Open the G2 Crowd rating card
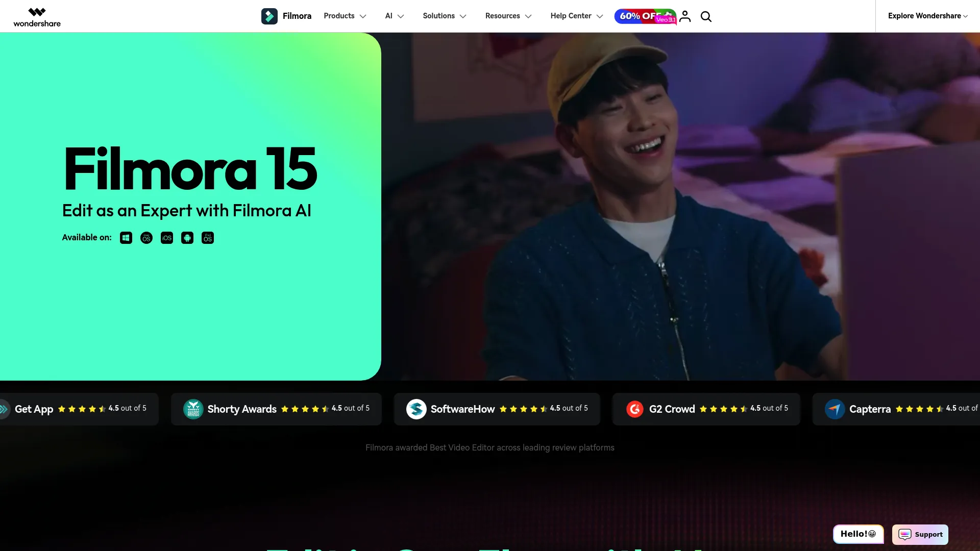 click(706, 409)
